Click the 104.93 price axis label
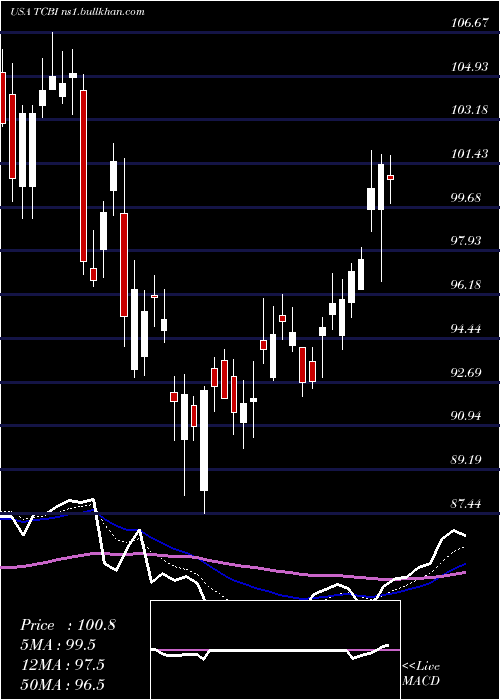 pyautogui.click(x=469, y=67)
